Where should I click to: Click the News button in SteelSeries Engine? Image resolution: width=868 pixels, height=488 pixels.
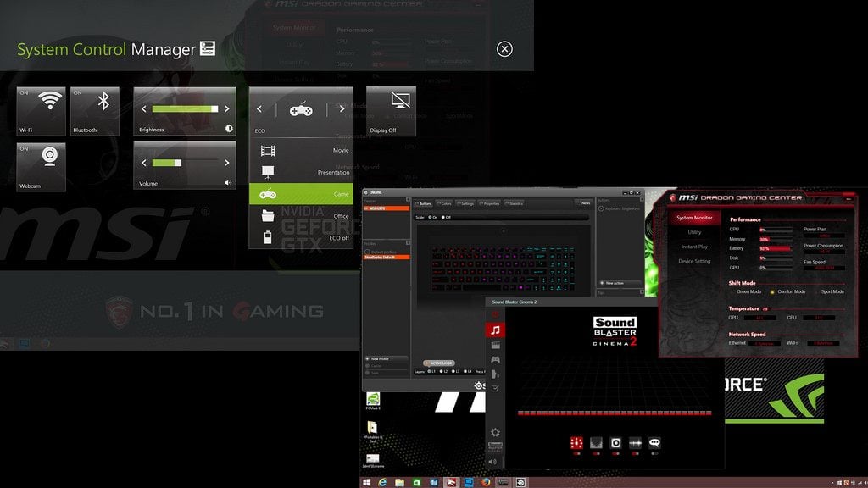click(583, 203)
